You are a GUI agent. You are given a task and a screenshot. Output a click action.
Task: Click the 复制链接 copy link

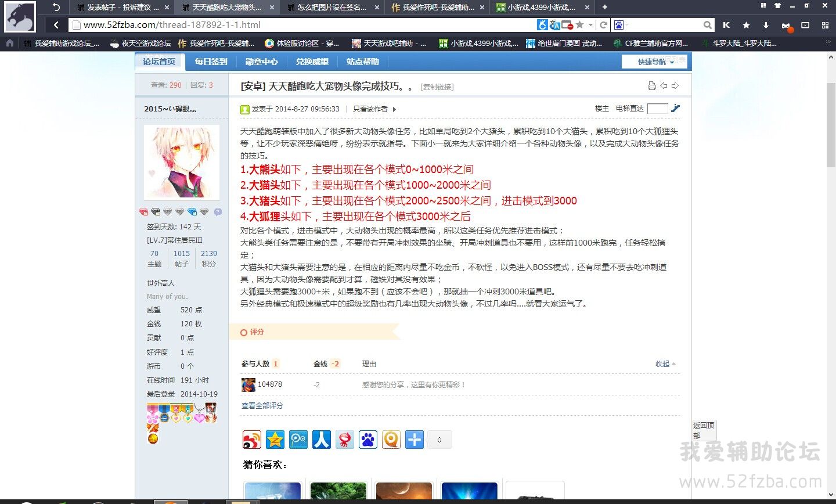click(x=437, y=87)
